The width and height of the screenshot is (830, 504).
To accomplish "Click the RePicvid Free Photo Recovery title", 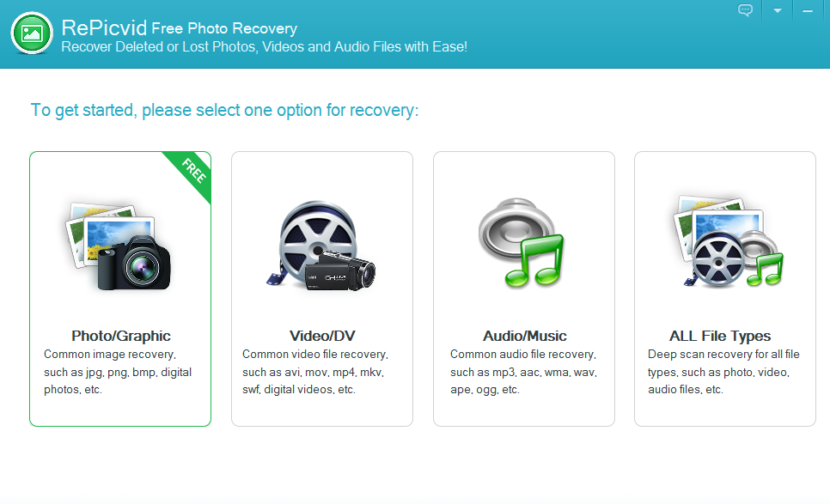I will tap(179, 27).
